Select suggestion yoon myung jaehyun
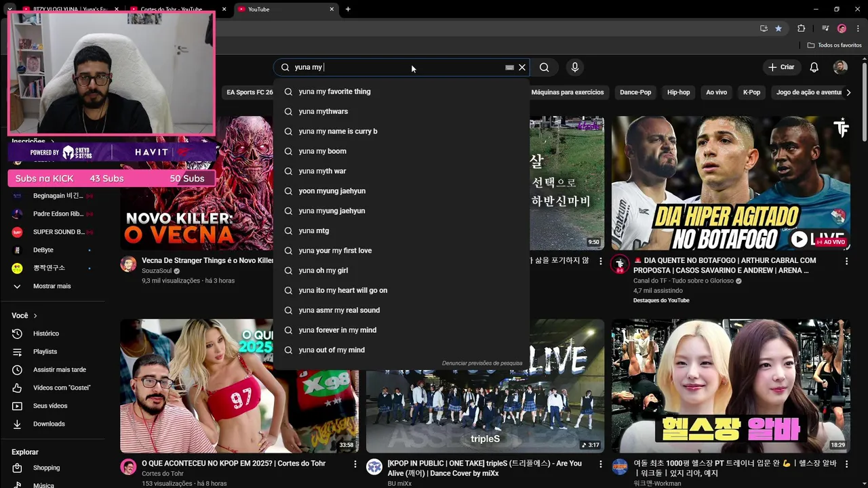 pos(401,191)
